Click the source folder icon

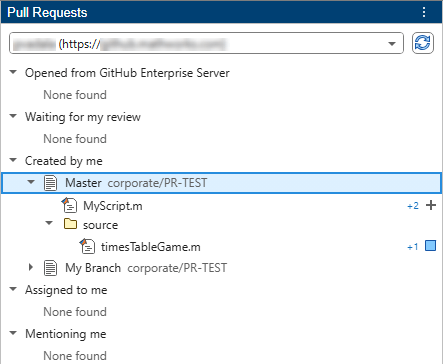coord(70,223)
